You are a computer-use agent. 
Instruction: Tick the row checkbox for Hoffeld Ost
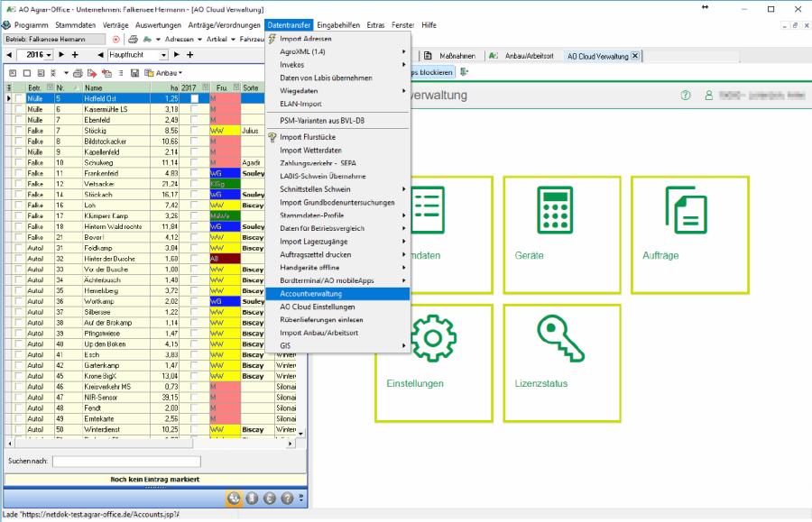pos(18,98)
